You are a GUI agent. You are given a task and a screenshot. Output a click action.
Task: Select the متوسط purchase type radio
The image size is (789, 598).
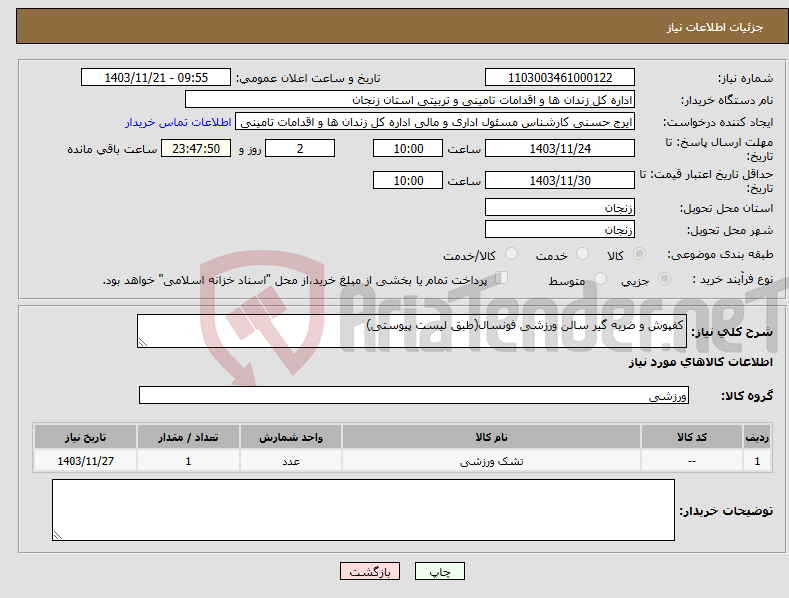pos(600,279)
